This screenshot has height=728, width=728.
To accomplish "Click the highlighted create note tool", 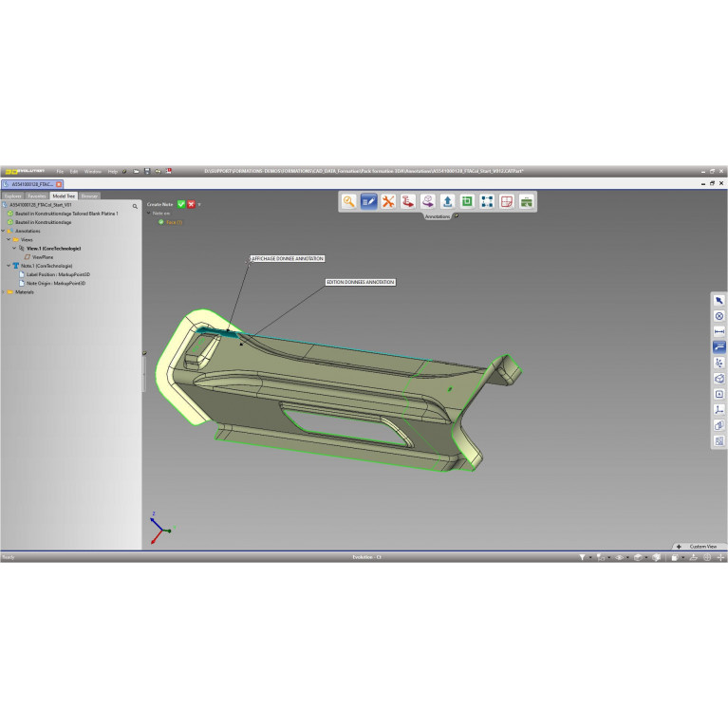I will click(x=719, y=346).
